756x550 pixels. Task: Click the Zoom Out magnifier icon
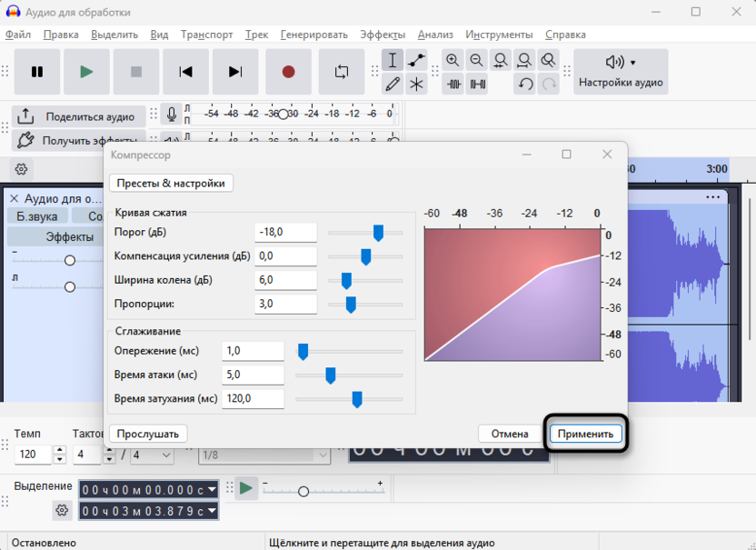click(476, 61)
